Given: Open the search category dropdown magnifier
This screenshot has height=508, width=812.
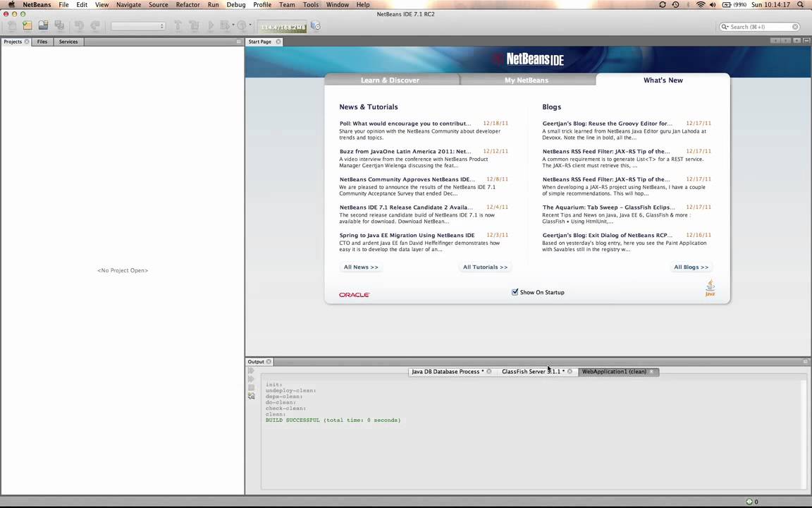Looking at the screenshot, I should 725,26.
